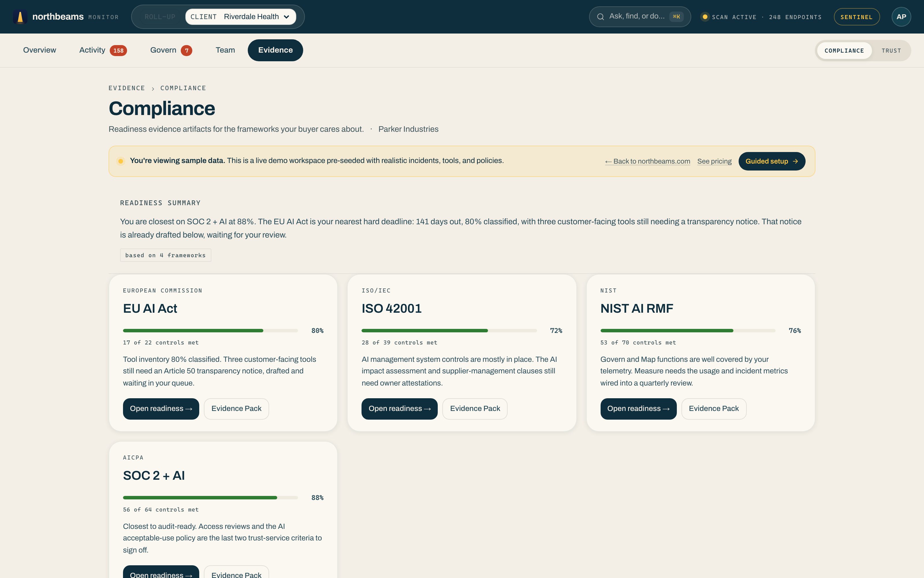
Task: Click the AICPA label
Action: tap(133, 457)
